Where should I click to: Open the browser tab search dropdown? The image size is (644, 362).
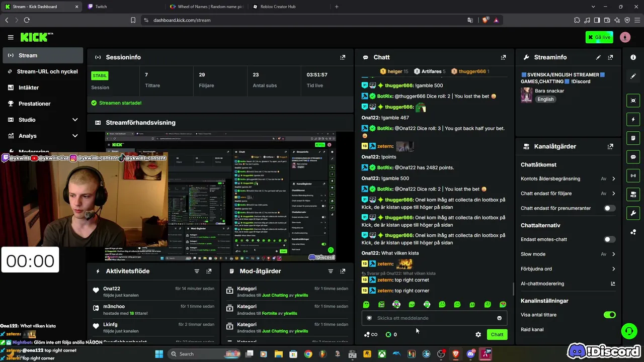pyautogui.click(x=593, y=7)
